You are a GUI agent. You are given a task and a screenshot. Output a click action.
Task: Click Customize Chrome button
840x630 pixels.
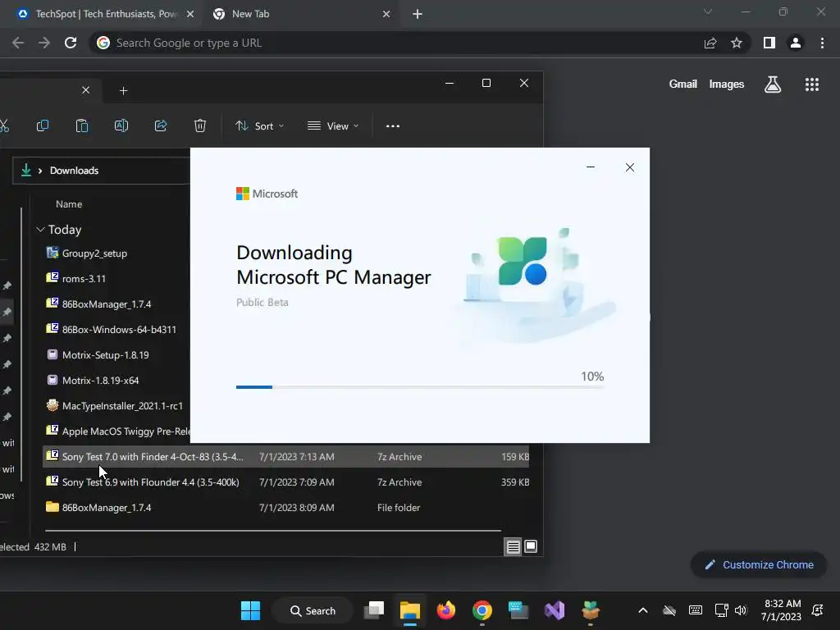click(759, 564)
